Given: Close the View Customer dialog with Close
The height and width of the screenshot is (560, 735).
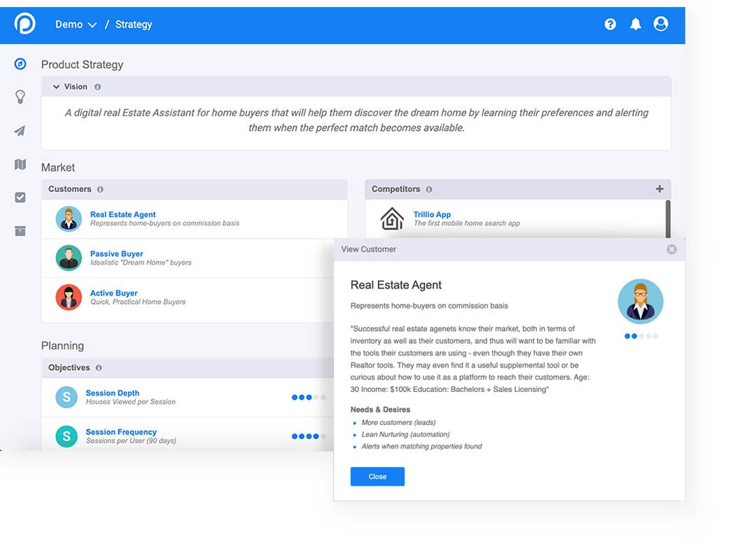Looking at the screenshot, I should click(x=377, y=477).
